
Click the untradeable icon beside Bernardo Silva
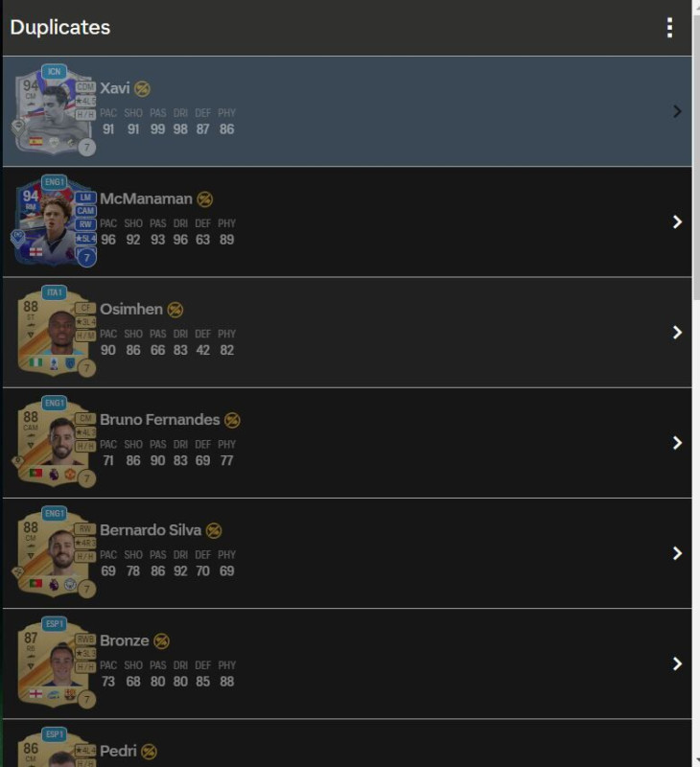pos(214,531)
